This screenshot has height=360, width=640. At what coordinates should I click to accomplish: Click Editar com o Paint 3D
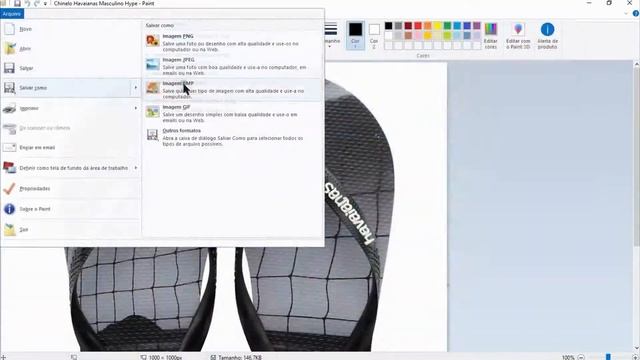(518, 36)
